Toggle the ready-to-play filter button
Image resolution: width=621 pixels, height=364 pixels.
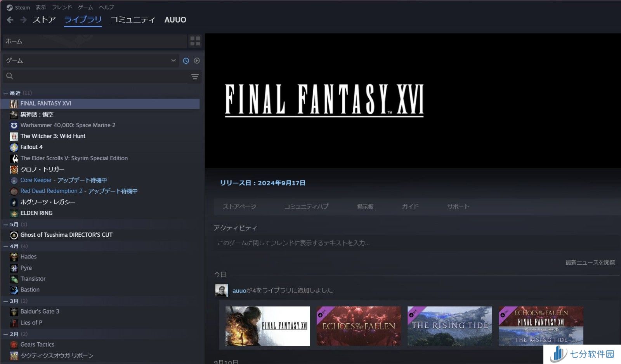(x=197, y=61)
